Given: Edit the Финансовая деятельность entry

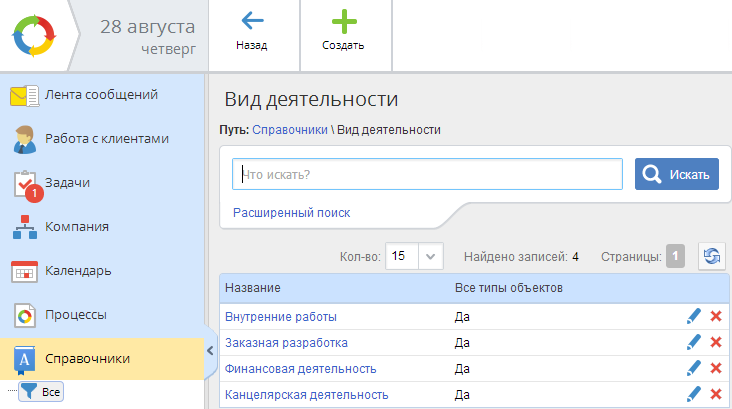Looking at the screenshot, I should pos(694,369).
